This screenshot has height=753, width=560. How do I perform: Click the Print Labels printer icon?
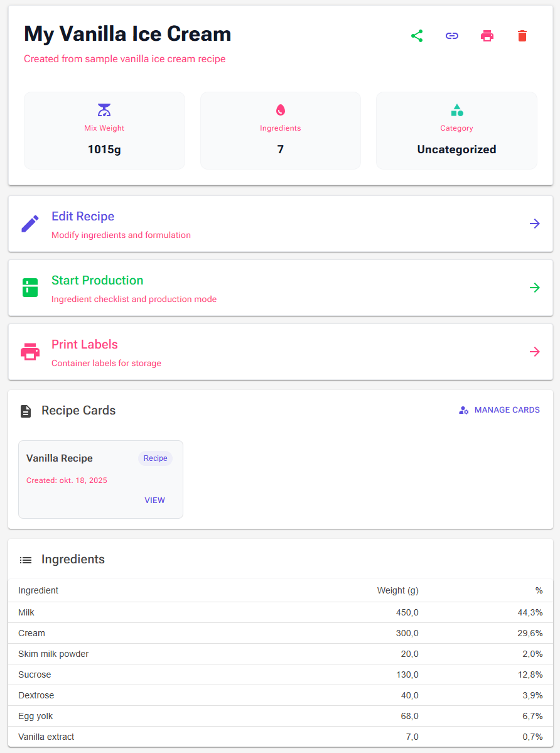click(x=30, y=352)
